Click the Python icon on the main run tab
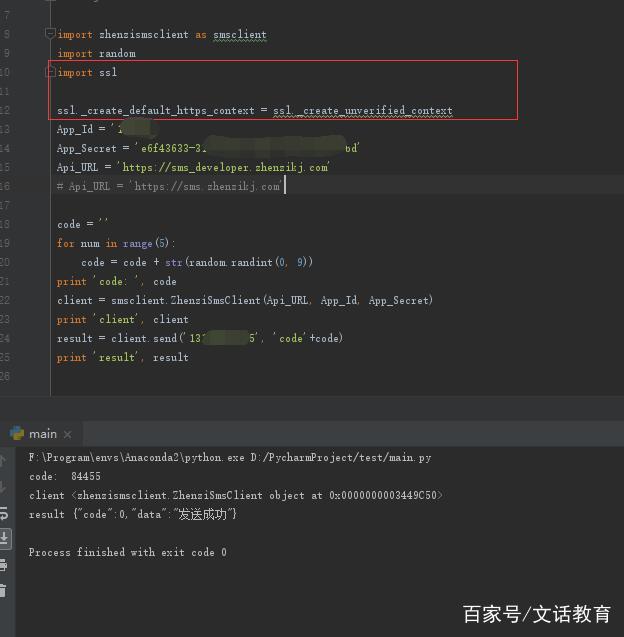This screenshot has width=624, height=637. (x=17, y=433)
